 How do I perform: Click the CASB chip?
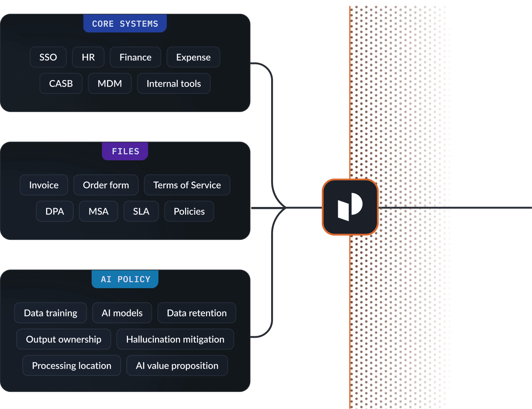coord(61,83)
